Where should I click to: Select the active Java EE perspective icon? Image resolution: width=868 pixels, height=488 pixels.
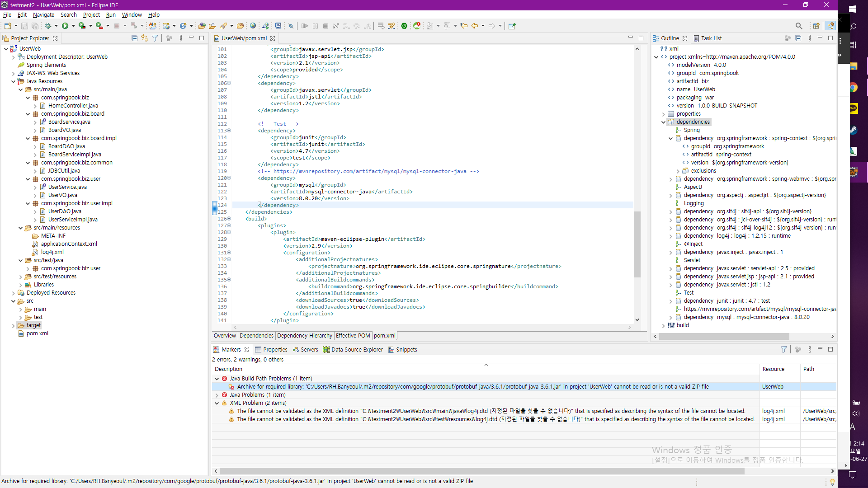831,26
